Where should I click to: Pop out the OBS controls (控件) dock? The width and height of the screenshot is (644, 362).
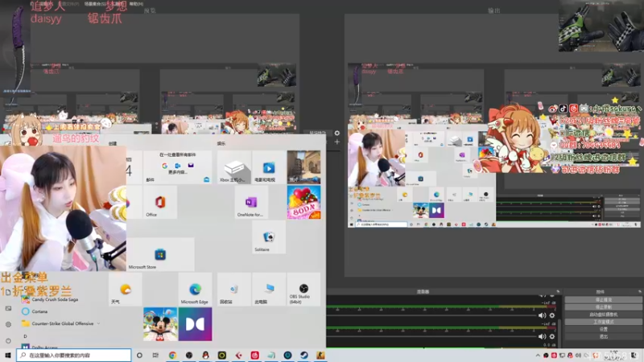[x=639, y=291]
